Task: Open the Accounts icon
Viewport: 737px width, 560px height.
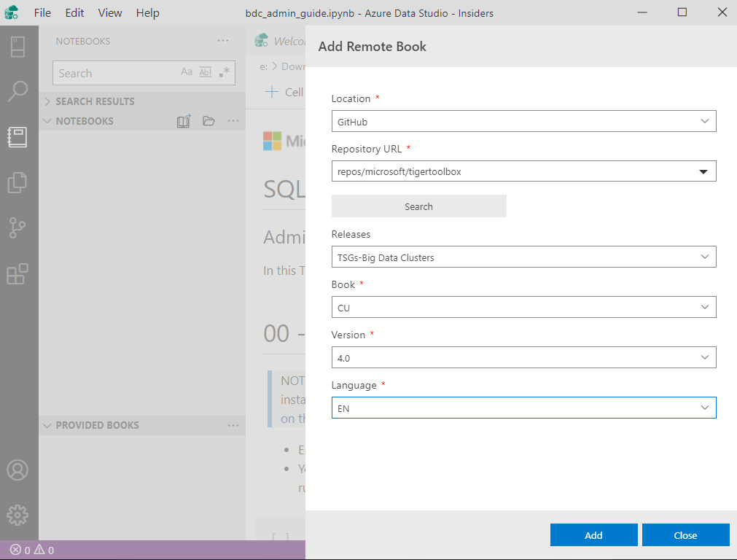Action: pyautogui.click(x=17, y=470)
